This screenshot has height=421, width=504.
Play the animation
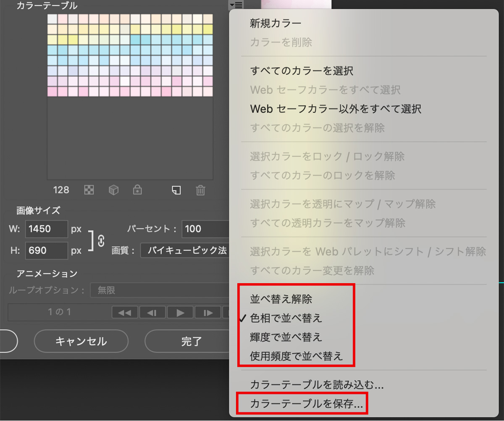pyautogui.click(x=180, y=313)
